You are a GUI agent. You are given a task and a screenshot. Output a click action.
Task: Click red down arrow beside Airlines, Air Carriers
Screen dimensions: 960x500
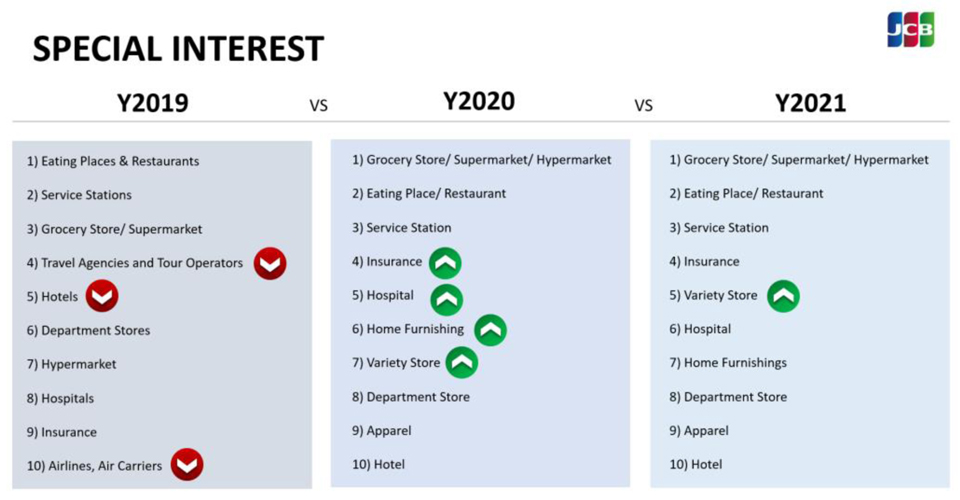pyautogui.click(x=187, y=465)
